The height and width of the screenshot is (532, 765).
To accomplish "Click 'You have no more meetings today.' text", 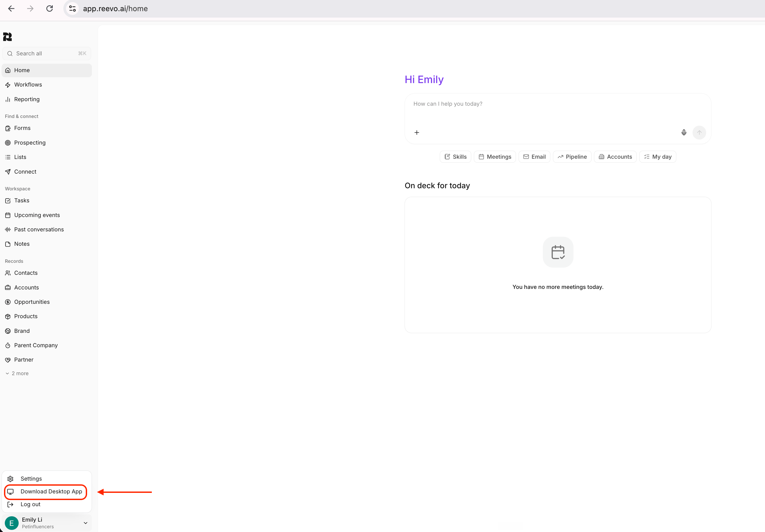I will click(558, 287).
